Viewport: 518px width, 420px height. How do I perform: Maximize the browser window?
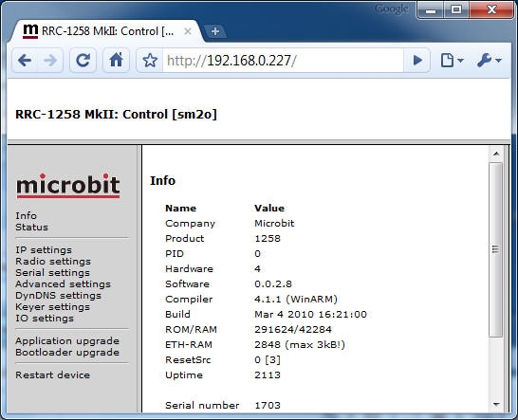(x=456, y=9)
